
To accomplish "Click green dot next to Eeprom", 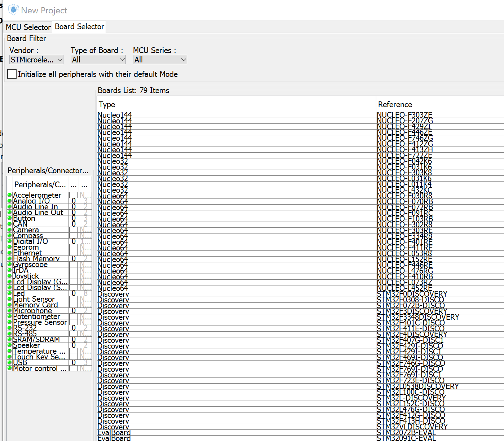I will coord(10,247).
